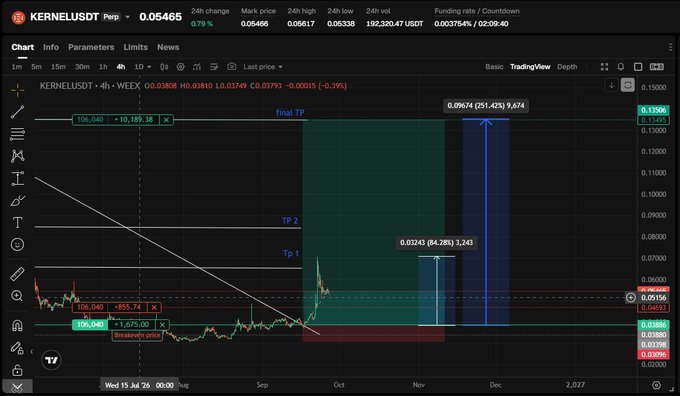Screen dimensions: 680x396
Task: Click the KERNEL coin logo icon
Action: pos(18,17)
